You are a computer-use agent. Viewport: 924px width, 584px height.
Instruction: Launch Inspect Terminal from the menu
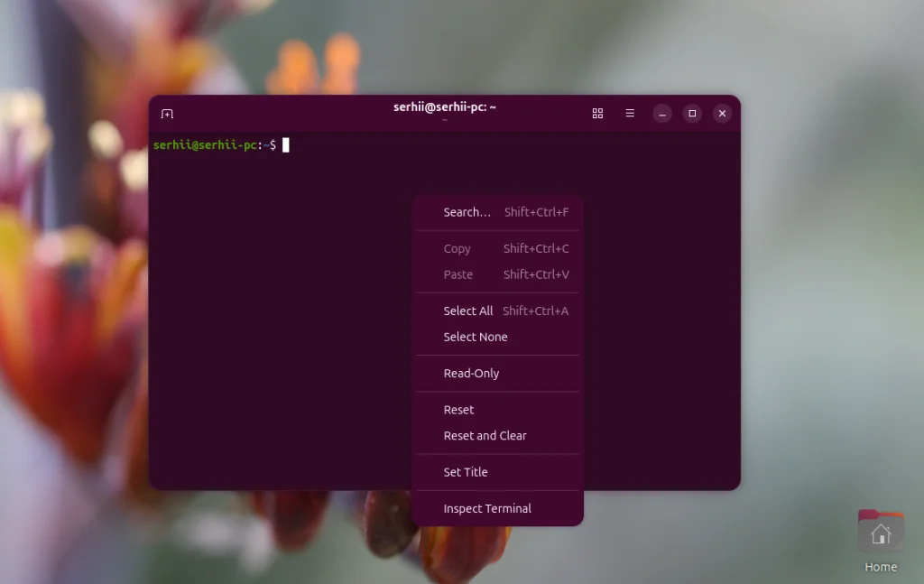pyautogui.click(x=486, y=508)
